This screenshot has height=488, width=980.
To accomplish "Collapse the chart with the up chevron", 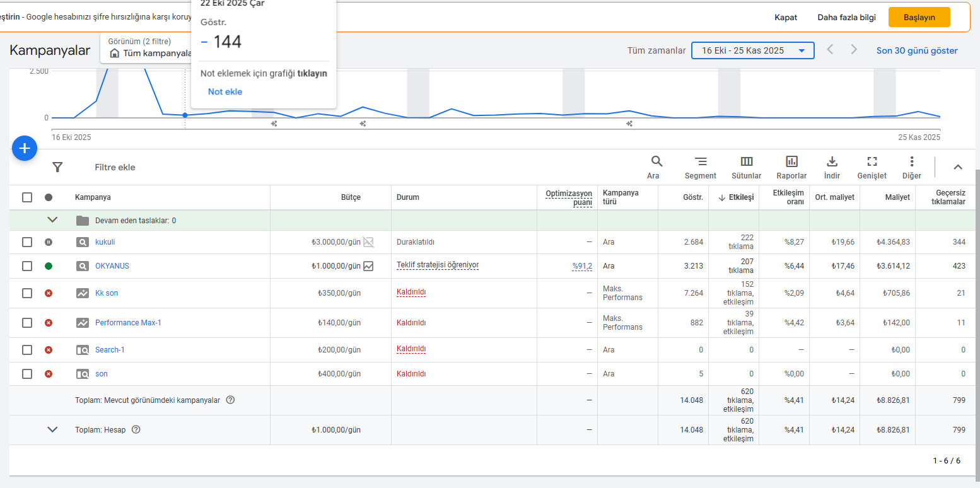I will pos(958,167).
